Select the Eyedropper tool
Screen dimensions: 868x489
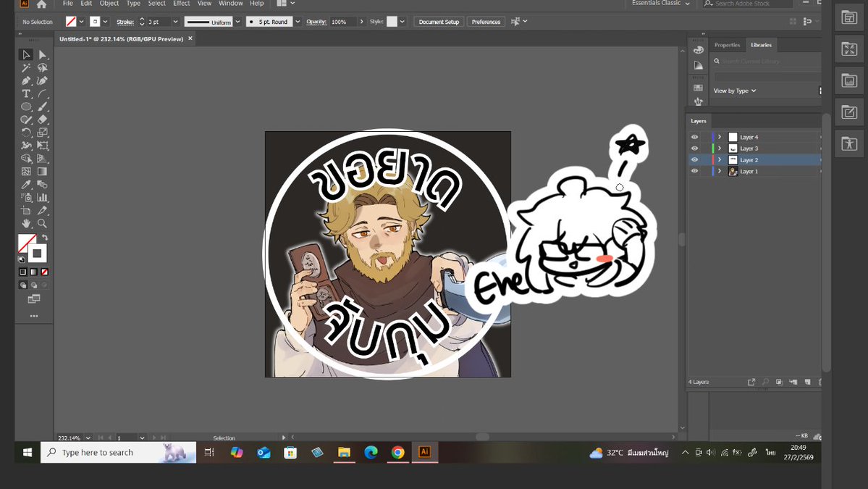tap(25, 185)
